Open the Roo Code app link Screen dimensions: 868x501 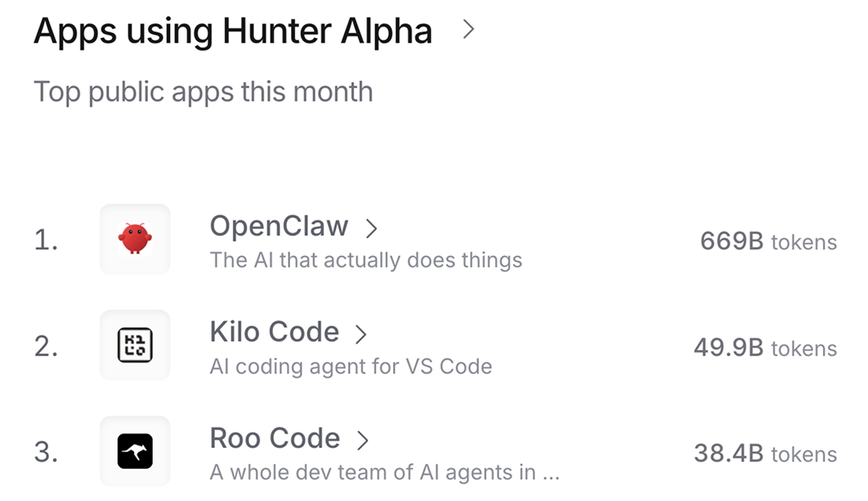275,438
